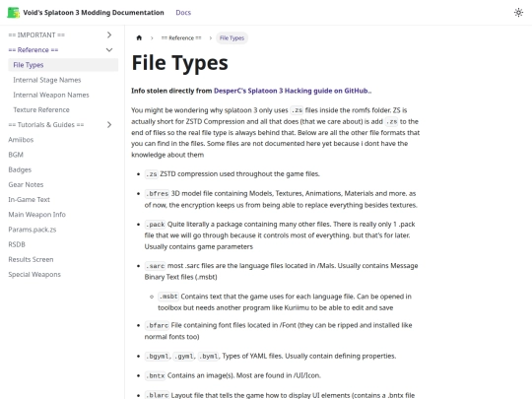Click the .bntx code label
Screen dimensions: 532x399
pos(155,375)
